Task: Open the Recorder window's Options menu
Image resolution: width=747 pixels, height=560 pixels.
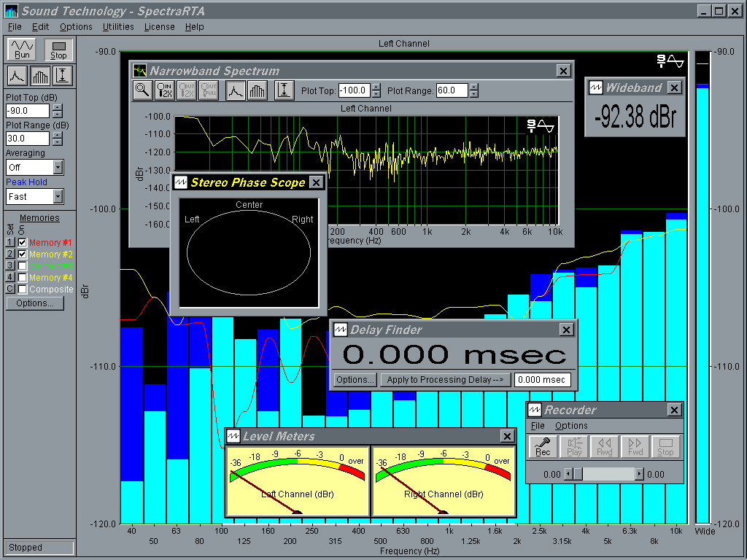Action: (x=571, y=426)
